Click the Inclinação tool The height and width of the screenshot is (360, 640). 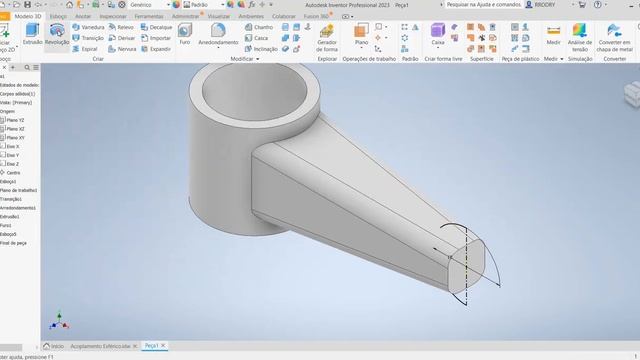click(x=261, y=49)
